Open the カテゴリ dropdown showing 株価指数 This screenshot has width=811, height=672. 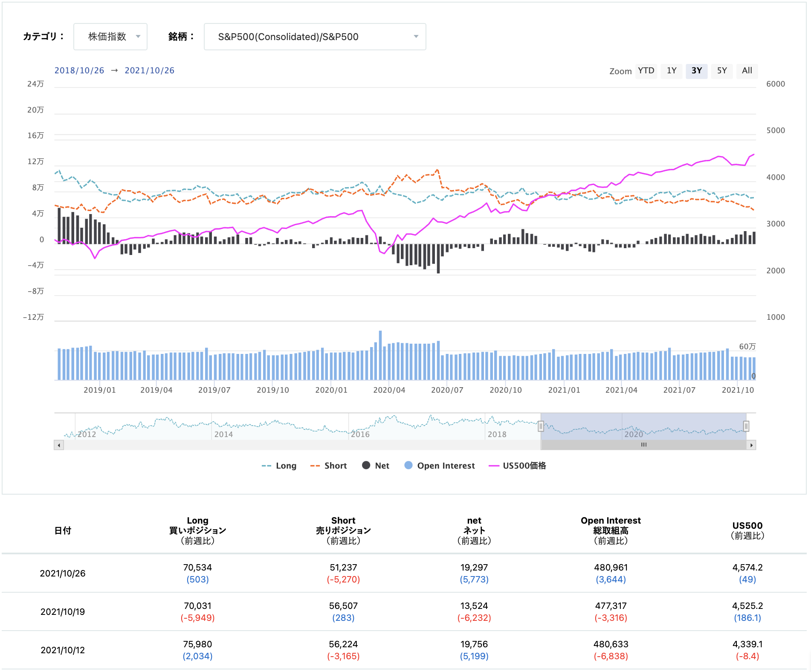(x=110, y=37)
